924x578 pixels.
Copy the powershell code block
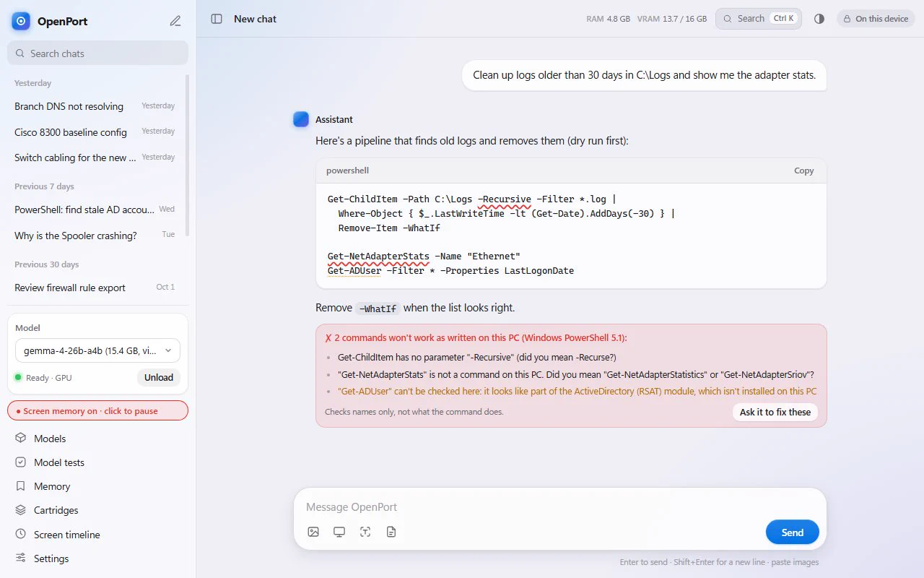(x=803, y=171)
